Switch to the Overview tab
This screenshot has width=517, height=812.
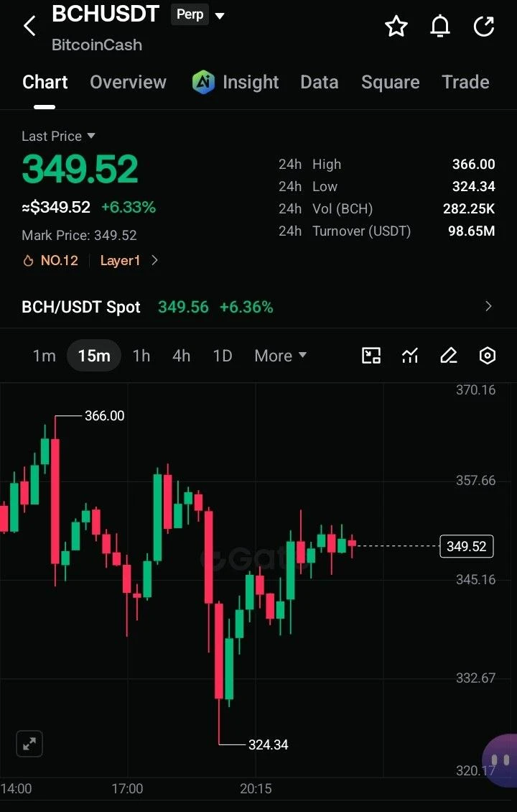click(x=129, y=82)
